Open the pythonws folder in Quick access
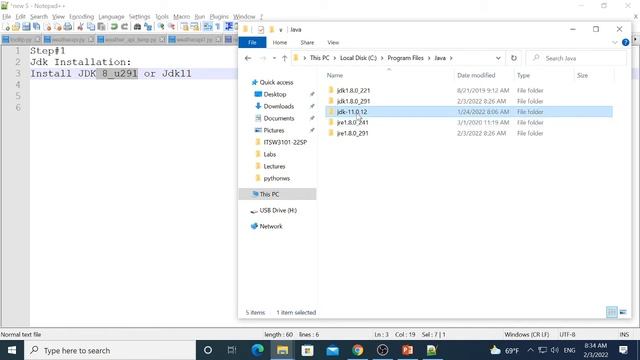The height and width of the screenshot is (360, 640). [276, 178]
